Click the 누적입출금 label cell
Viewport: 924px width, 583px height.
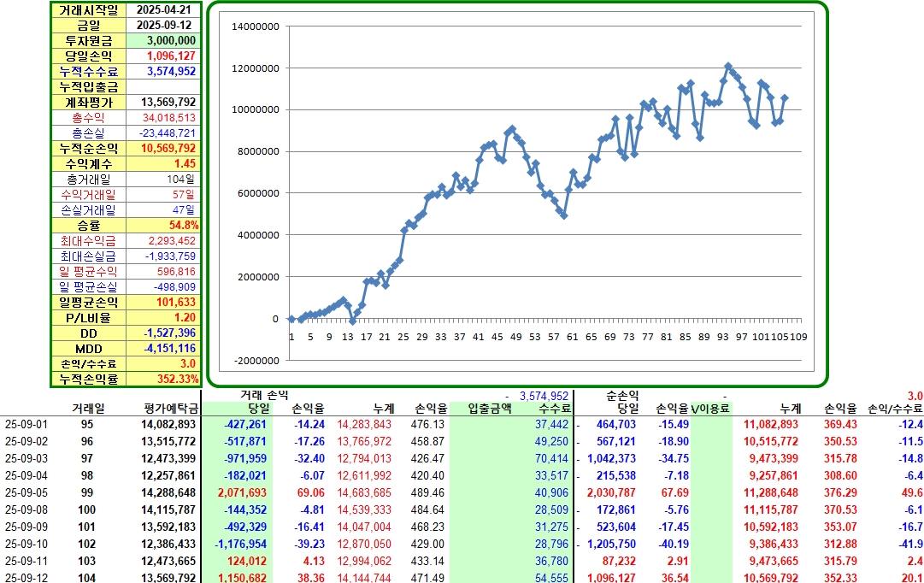pos(88,86)
